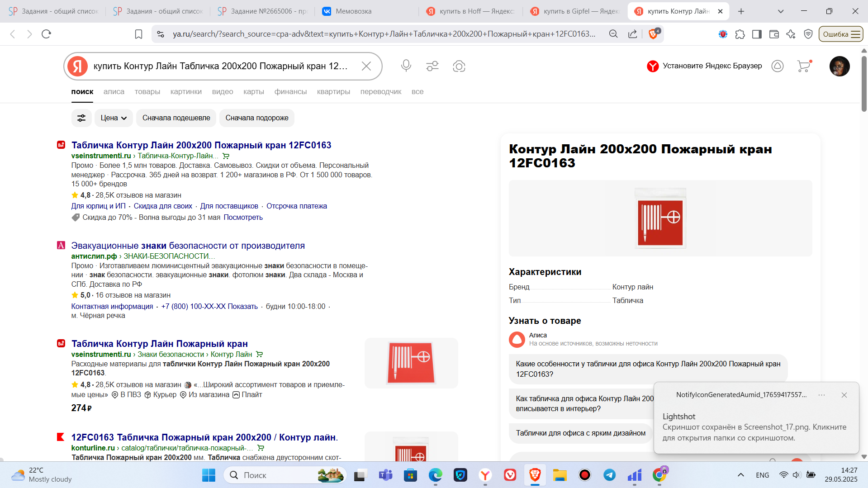This screenshot has width=868, height=488.
Task: Click the bookmark icon beside address bar
Action: click(138, 34)
